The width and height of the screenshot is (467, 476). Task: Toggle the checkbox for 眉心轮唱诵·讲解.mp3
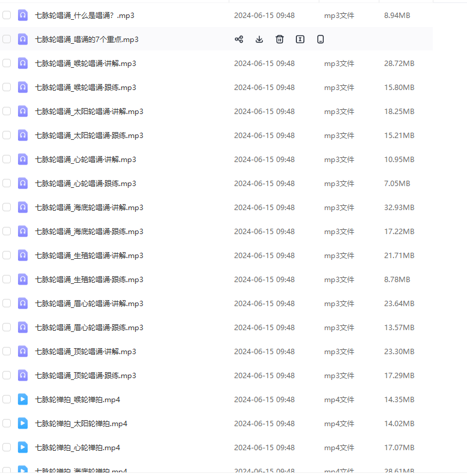tap(7, 303)
